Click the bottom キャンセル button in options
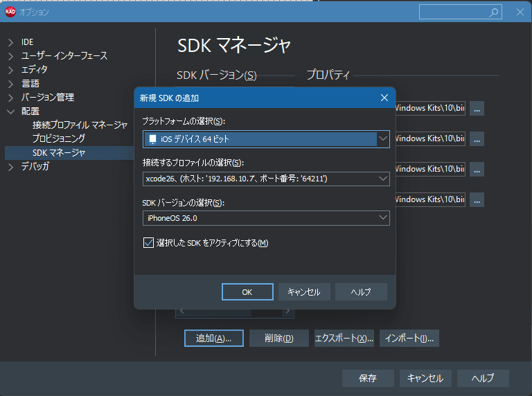The image size is (532, 396). 425,379
